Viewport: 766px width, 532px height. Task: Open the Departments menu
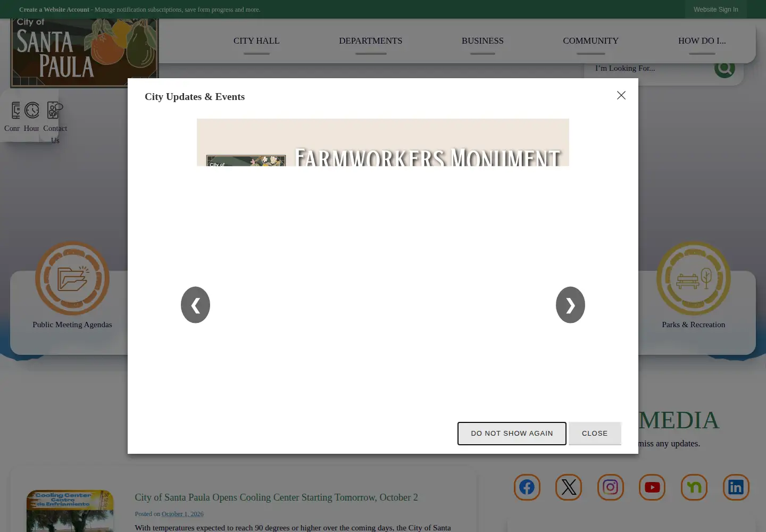pyautogui.click(x=371, y=41)
